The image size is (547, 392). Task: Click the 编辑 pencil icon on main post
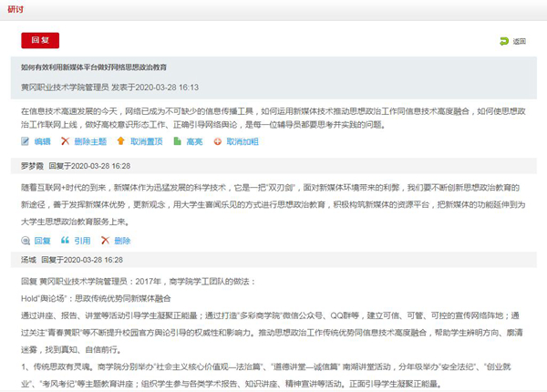(x=26, y=141)
